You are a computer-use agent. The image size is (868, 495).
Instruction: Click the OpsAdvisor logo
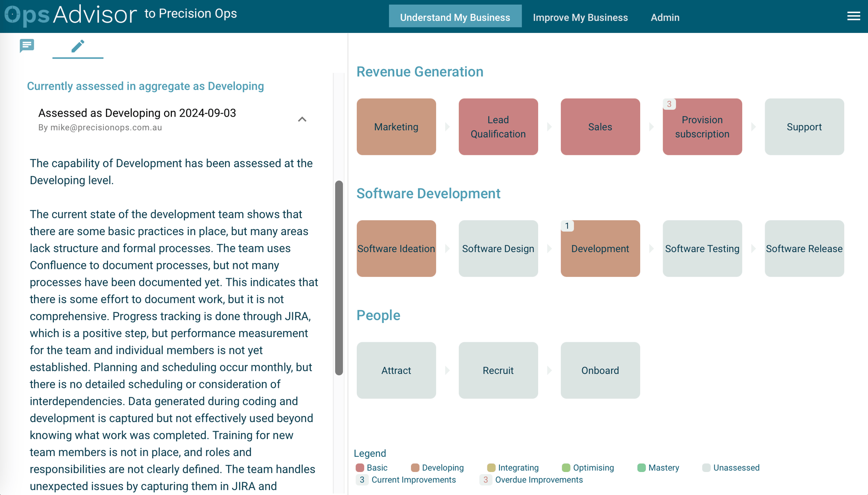70,15
